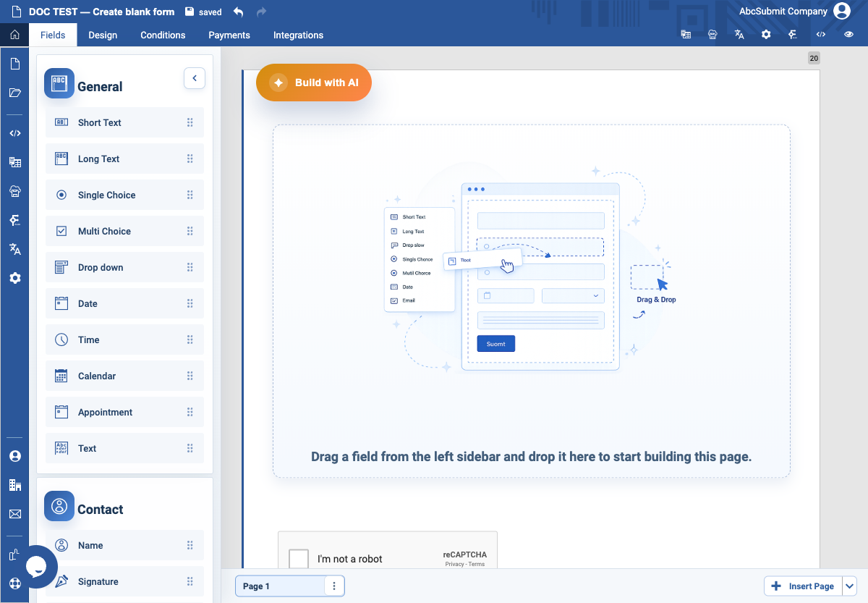This screenshot has height=603, width=868.
Task: Select the Text field item
Action: coord(124,448)
